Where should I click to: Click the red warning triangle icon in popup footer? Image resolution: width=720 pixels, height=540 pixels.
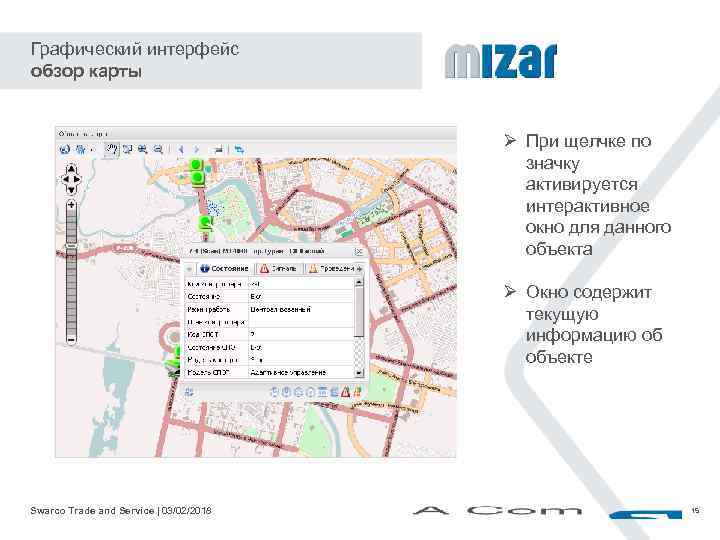click(345, 392)
